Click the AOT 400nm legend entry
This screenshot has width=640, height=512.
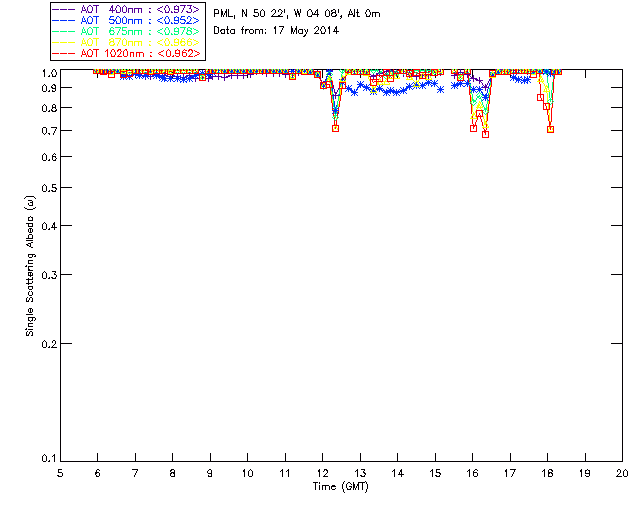(x=126, y=9)
